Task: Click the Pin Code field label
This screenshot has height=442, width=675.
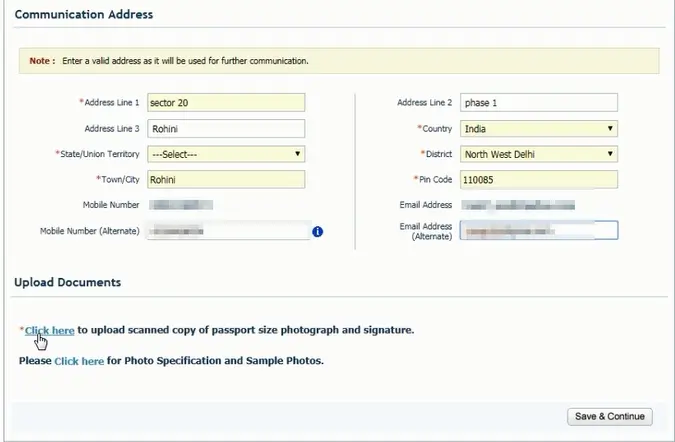Action: tap(432, 180)
